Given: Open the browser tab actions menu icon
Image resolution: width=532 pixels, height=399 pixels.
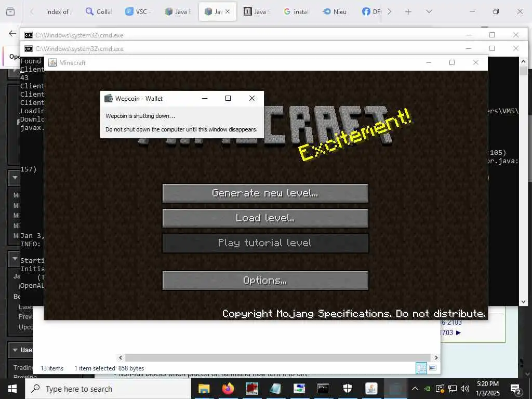Looking at the screenshot, I should 10,11.
